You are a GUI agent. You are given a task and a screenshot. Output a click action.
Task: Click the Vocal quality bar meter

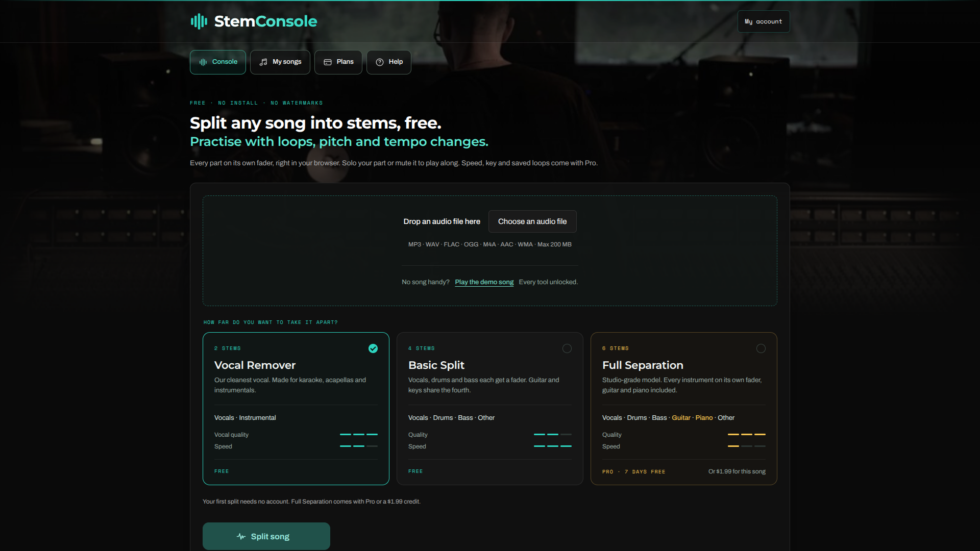coord(359,435)
